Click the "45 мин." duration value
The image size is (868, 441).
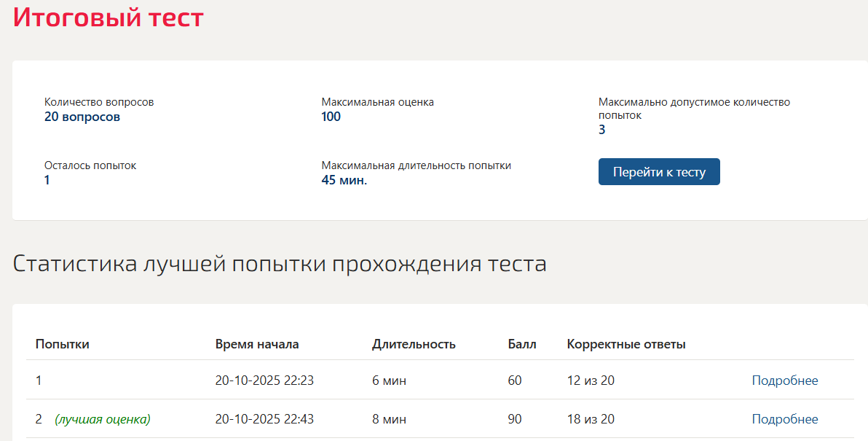(x=344, y=180)
